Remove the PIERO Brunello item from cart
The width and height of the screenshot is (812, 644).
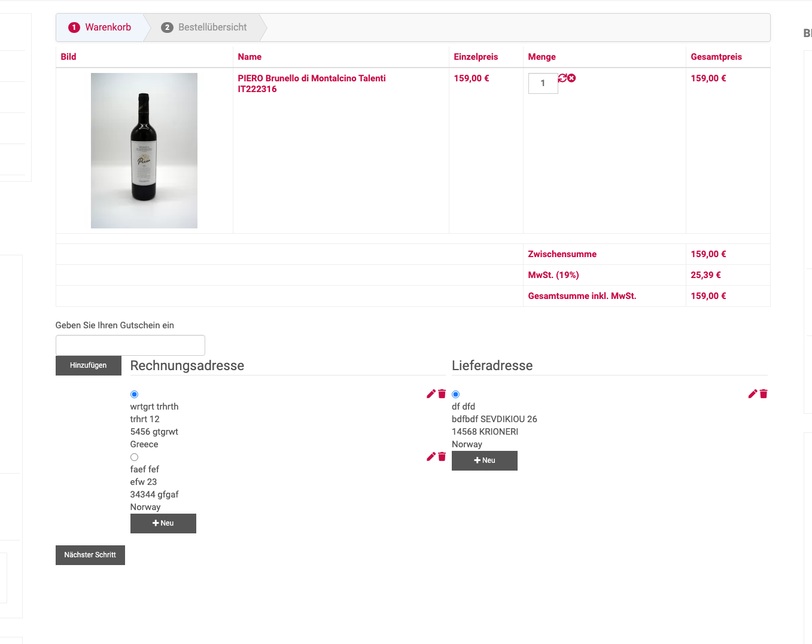(x=572, y=78)
